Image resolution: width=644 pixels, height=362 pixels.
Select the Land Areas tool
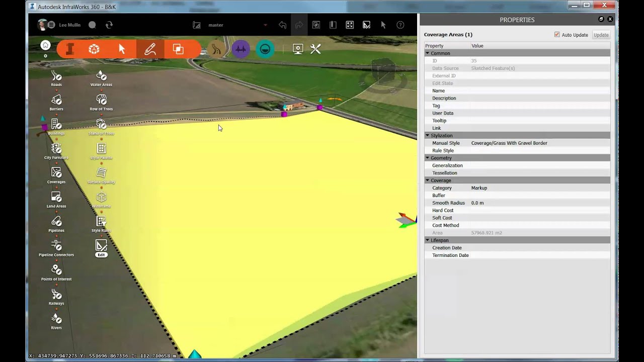click(x=56, y=197)
